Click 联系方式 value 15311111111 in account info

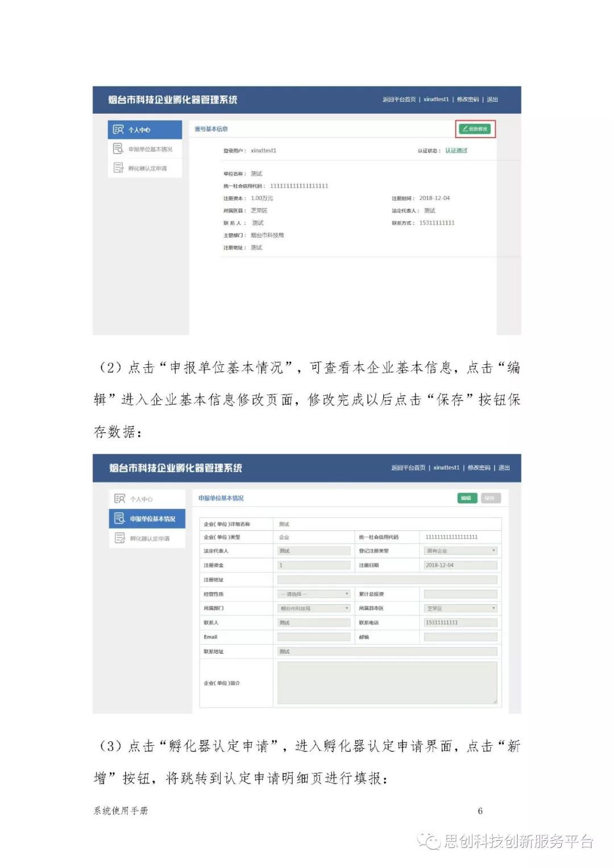coord(437,223)
